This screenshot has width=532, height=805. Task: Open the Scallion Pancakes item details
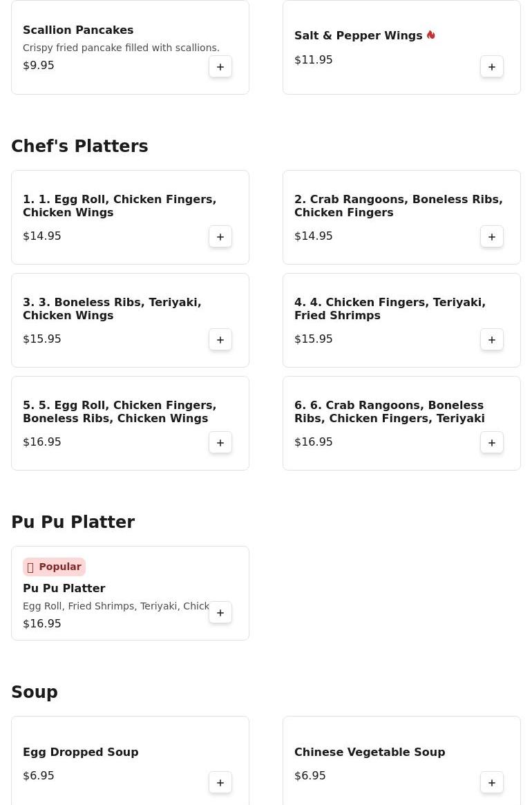coord(78,30)
